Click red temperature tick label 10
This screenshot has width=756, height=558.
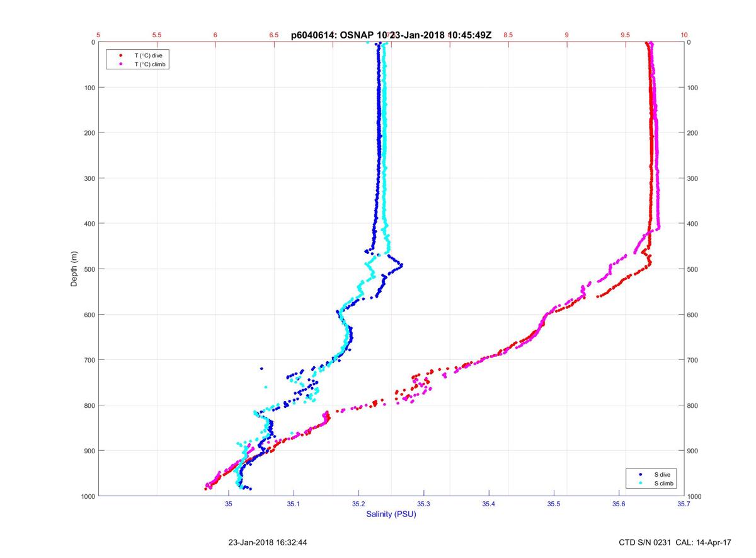tap(684, 35)
